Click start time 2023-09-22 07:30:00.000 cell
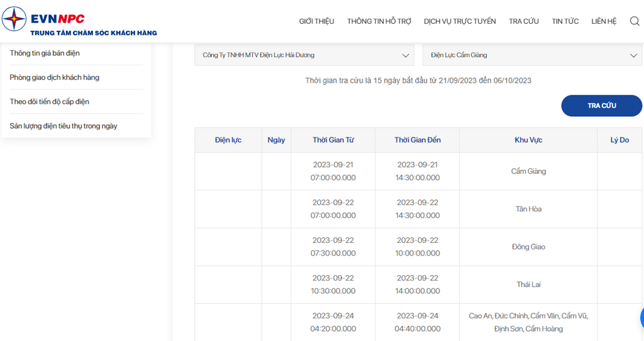The height and width of the screenshot is (341, 644). coord(333,247)
